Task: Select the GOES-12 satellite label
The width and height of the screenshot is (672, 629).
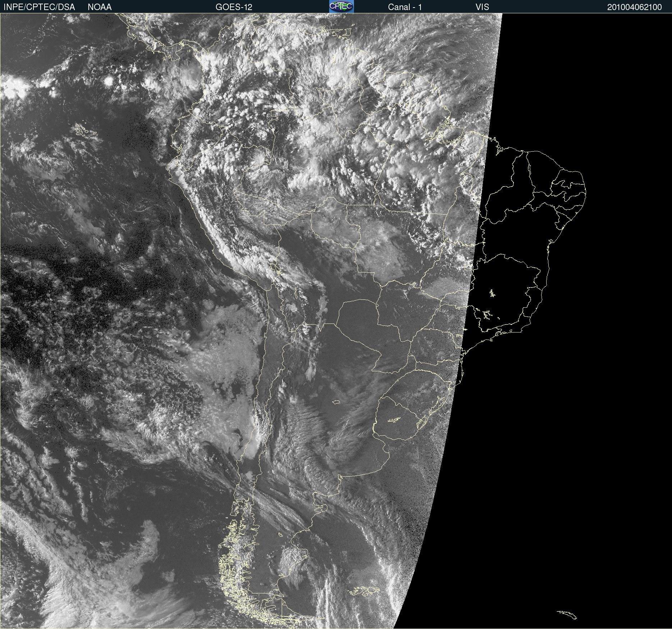Action: (234, 7)
